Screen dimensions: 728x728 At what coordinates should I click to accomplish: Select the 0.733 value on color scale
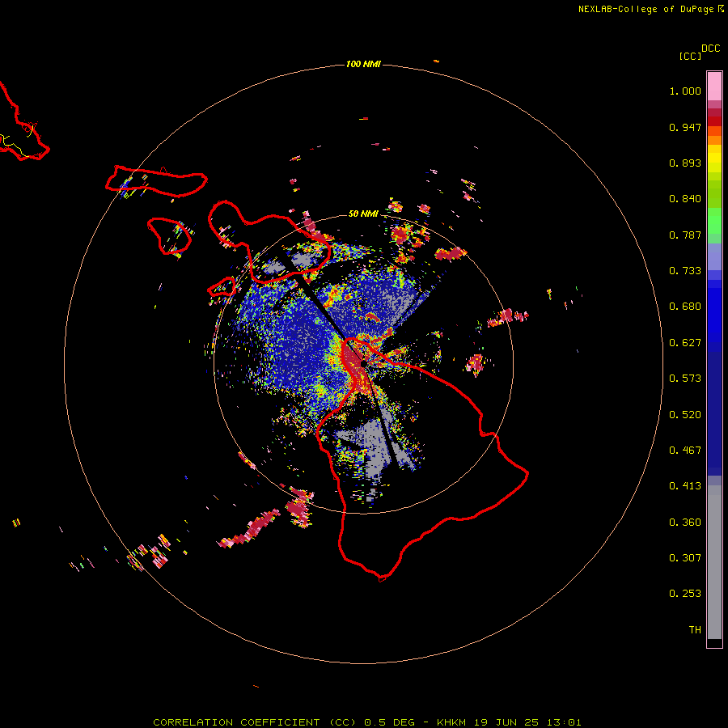[685, 271]
